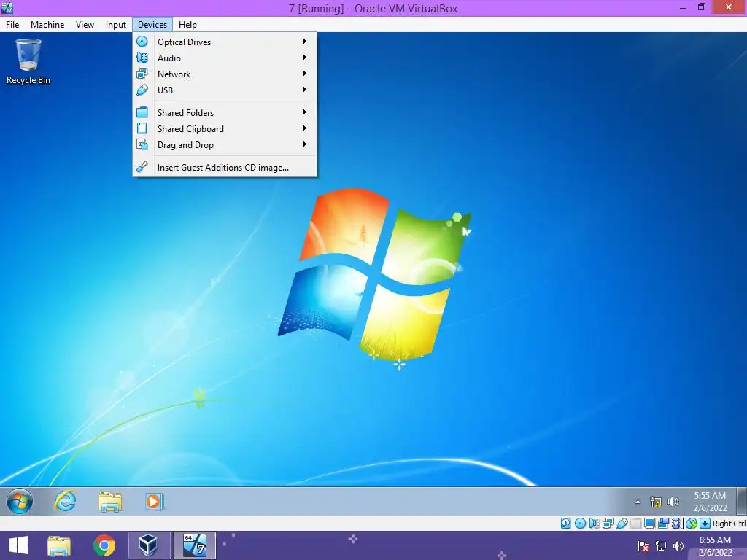The image size is (747, 560).
Task: Open the Network submenu entry
Action: [225, 74]
